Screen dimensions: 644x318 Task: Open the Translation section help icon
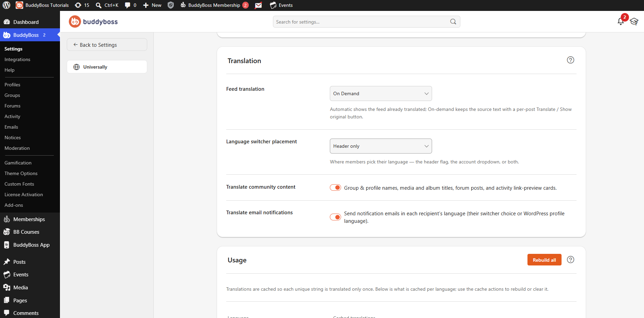coord(570,60)
